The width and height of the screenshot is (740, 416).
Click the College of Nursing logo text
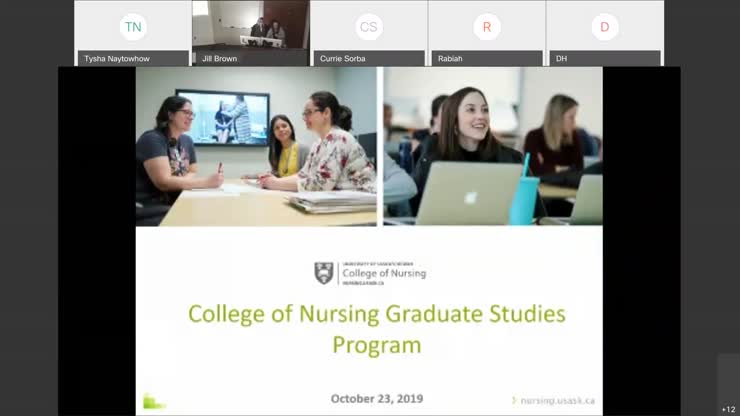coord(384,273)
